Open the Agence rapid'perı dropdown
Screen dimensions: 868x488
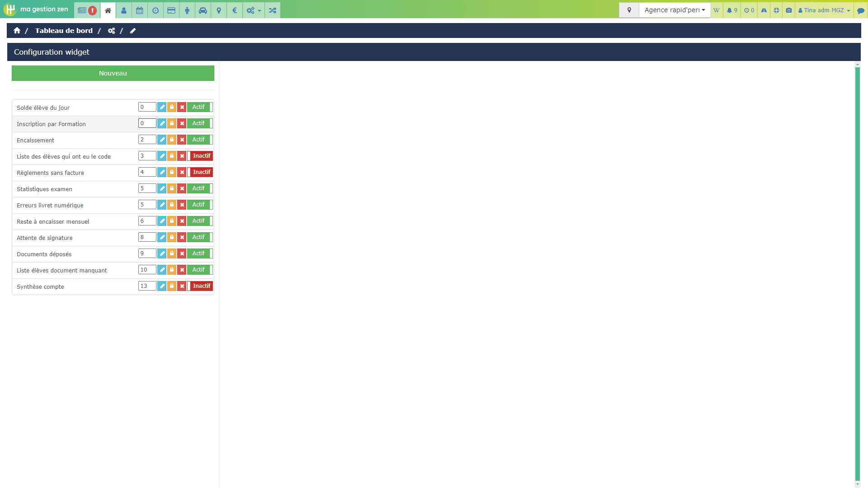(675, 10)
